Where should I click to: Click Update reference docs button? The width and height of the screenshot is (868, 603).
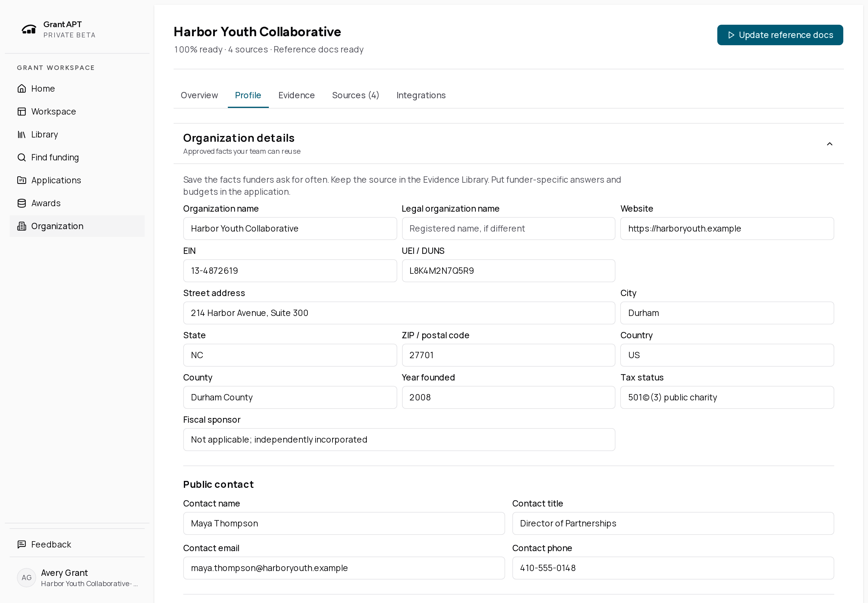(x=780, y=35)
